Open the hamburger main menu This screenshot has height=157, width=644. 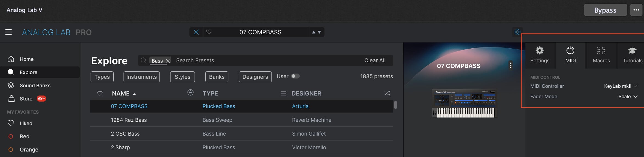coord(9,32)
